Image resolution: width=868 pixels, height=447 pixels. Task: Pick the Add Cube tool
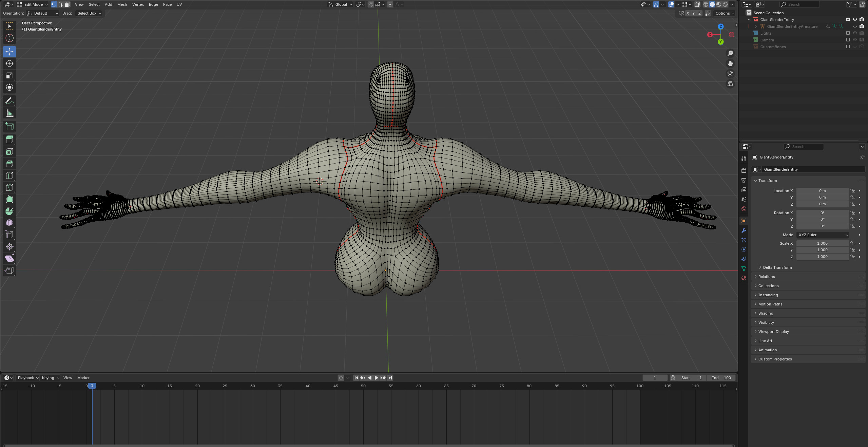9,127
